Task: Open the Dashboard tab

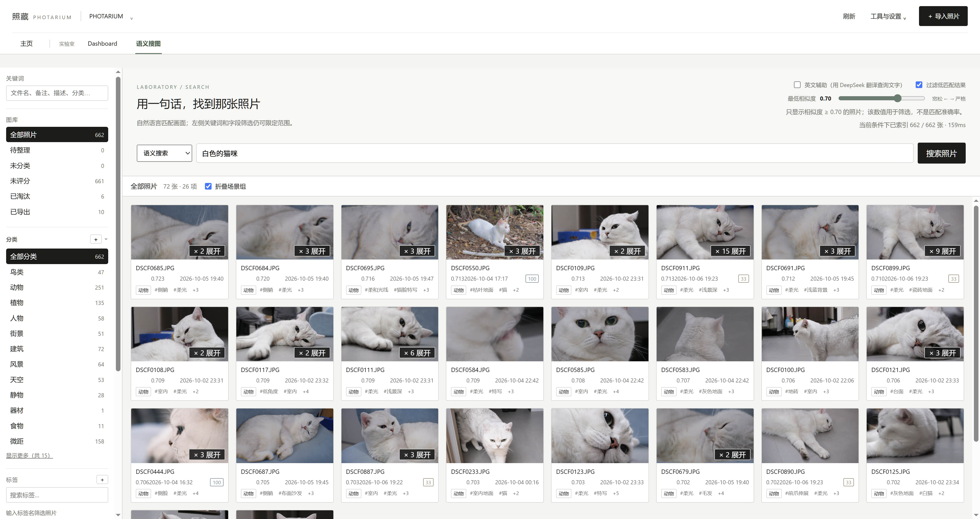Action: tap(102, 44)
